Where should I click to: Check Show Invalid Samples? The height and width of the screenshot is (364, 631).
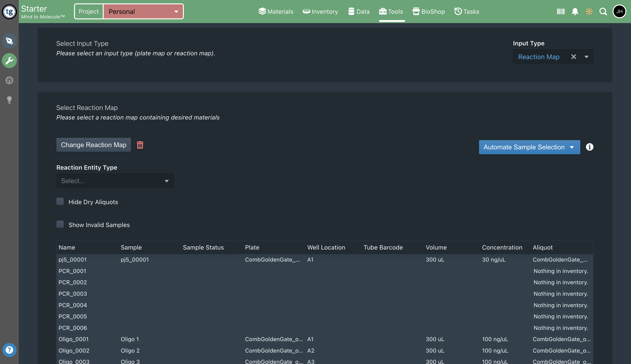pyautogui.click(x=60, y=224)
